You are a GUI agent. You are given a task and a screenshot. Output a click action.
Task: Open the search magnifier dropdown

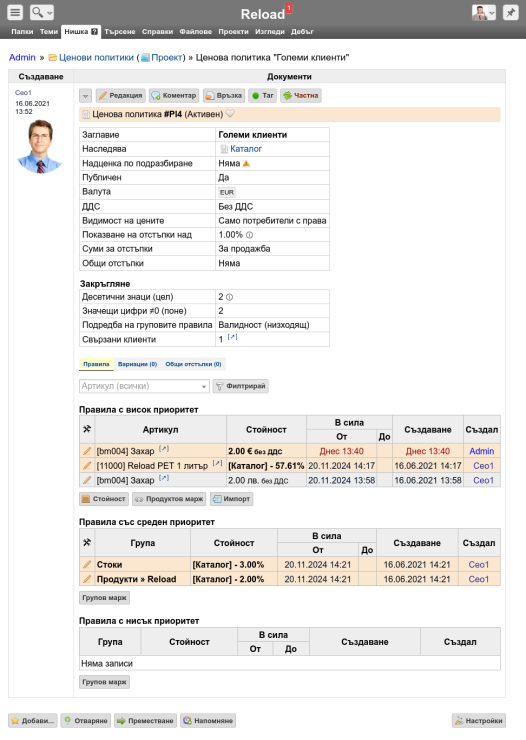click(42, 12)
